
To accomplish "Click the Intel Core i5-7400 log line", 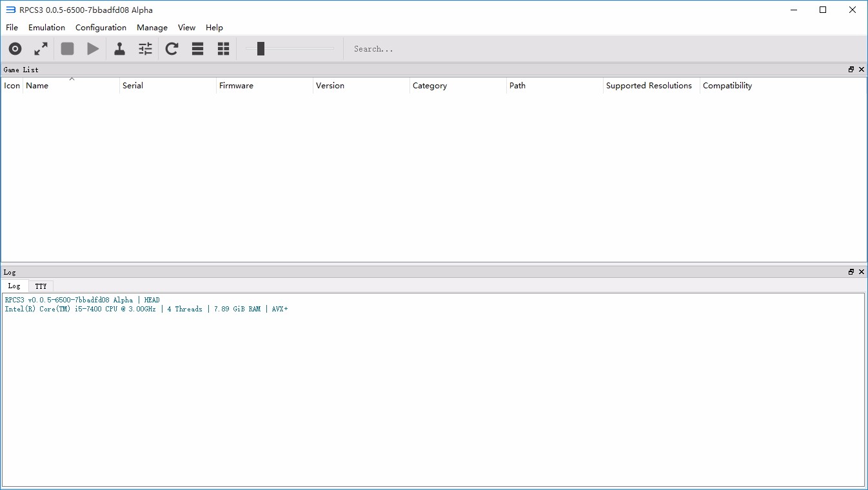I will coord(146,309).
